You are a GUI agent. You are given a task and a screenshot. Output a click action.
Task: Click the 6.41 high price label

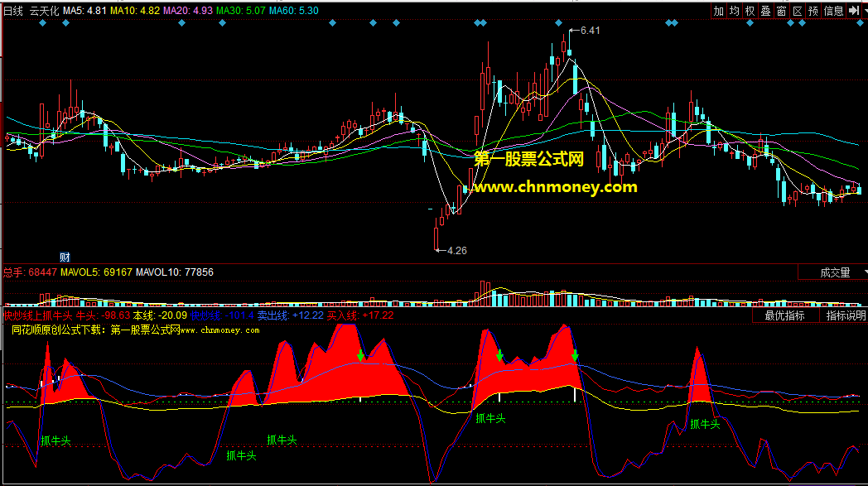(x=590, y=31)
